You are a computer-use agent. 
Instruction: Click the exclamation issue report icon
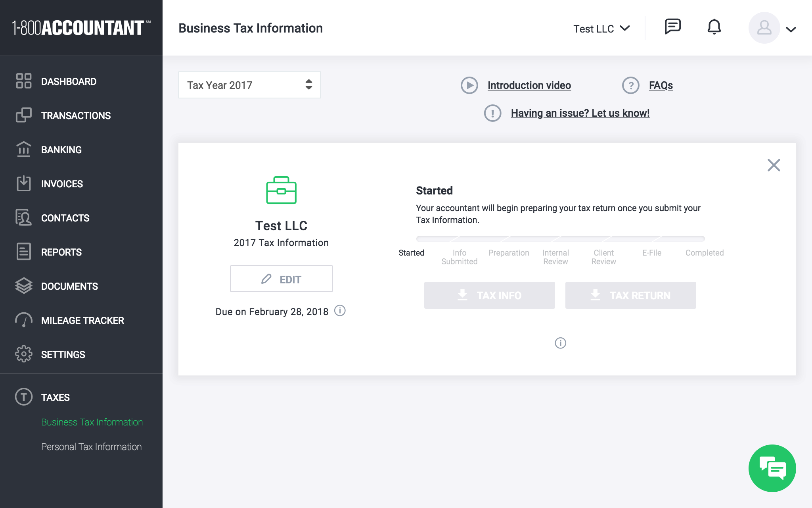(x=492, y=113)
